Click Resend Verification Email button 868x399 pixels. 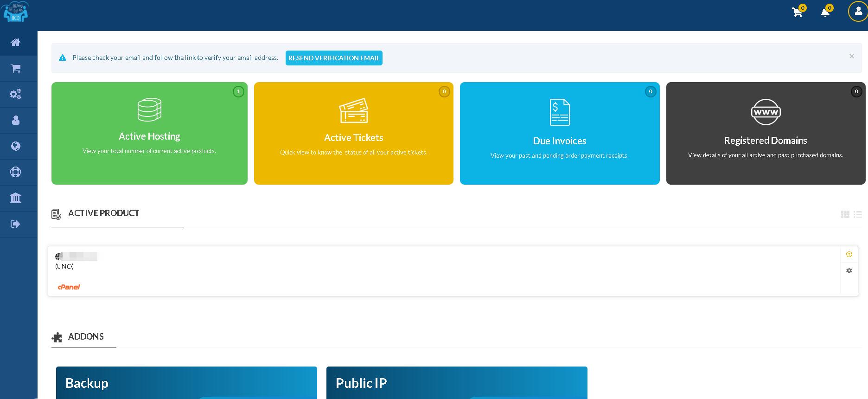[334, 58]
